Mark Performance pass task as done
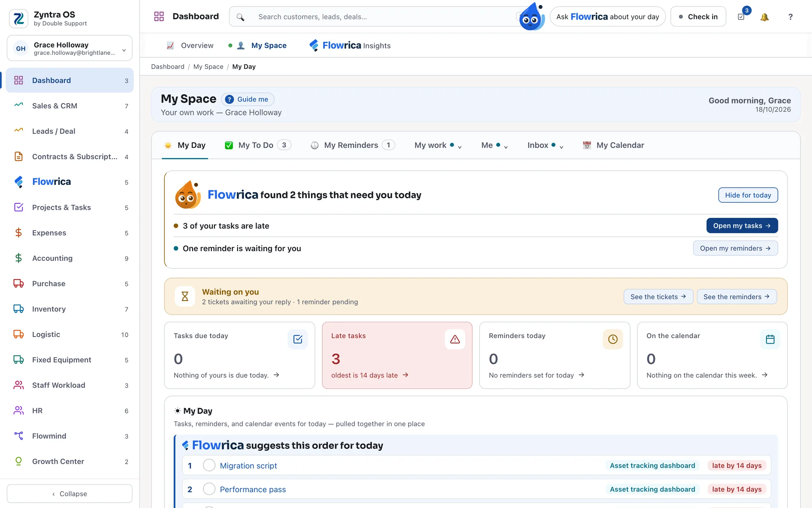The height and width of the screenshot is (508, 812). (209, 489)
